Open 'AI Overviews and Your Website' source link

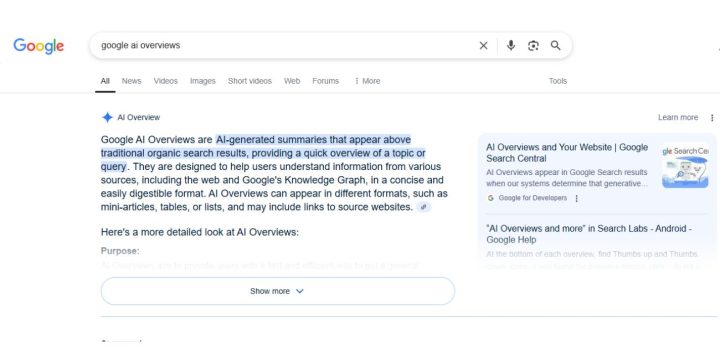(567, 153)
